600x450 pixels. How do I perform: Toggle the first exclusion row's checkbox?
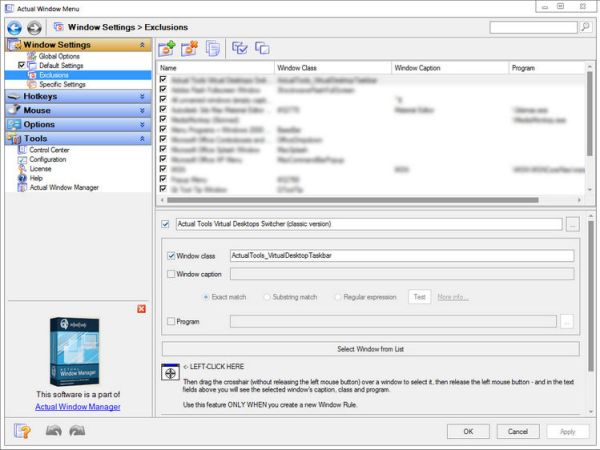[x=163, y=79]
